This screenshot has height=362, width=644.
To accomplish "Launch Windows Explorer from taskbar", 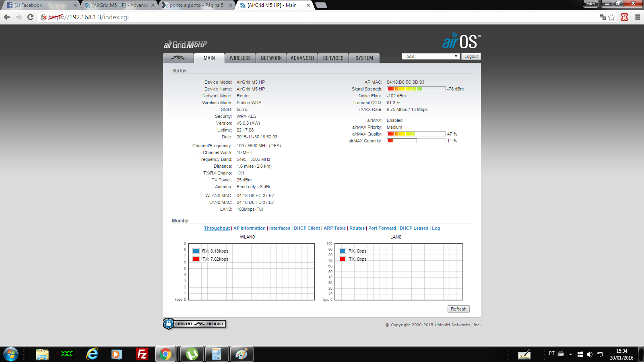I will click(x=42, y=354).
